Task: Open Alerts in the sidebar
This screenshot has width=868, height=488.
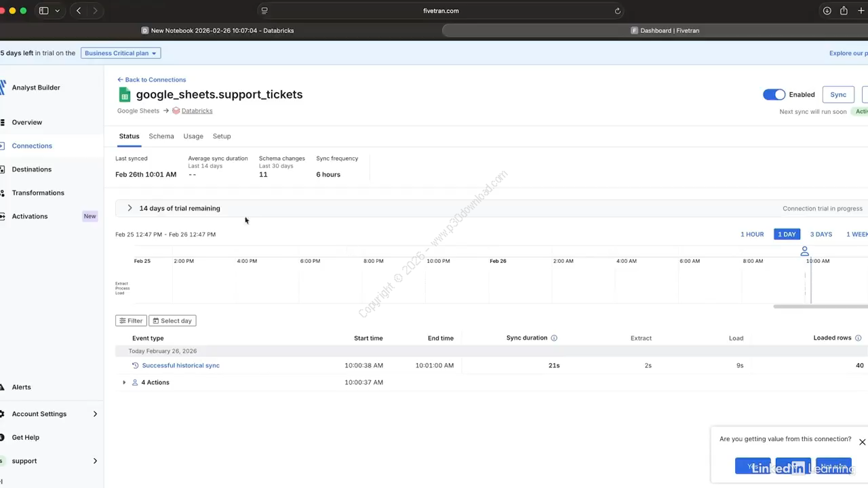Action: (21, 387)
